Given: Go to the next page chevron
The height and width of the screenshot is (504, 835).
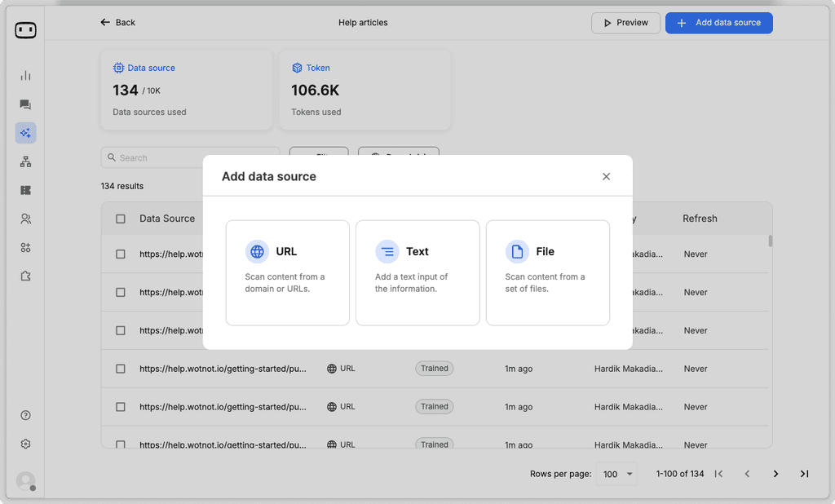Looking at the screenshot, I should pos(775,473).
